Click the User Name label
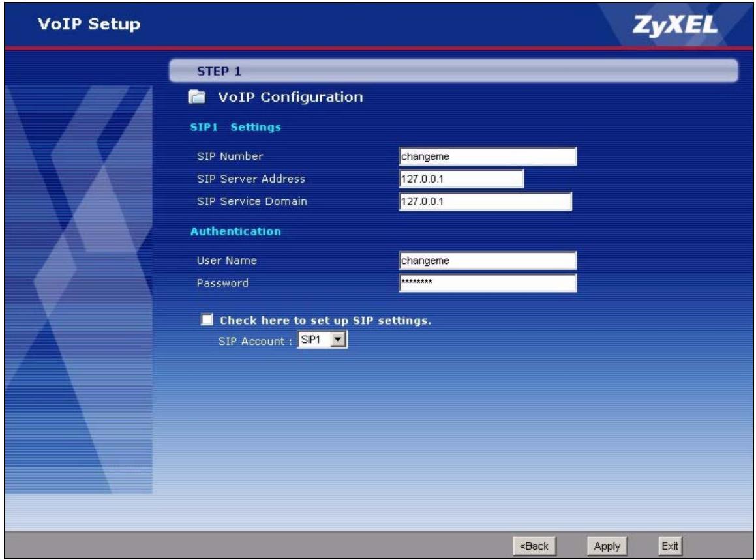This screenshot has height=560, width=756. (x=226, y=261)
